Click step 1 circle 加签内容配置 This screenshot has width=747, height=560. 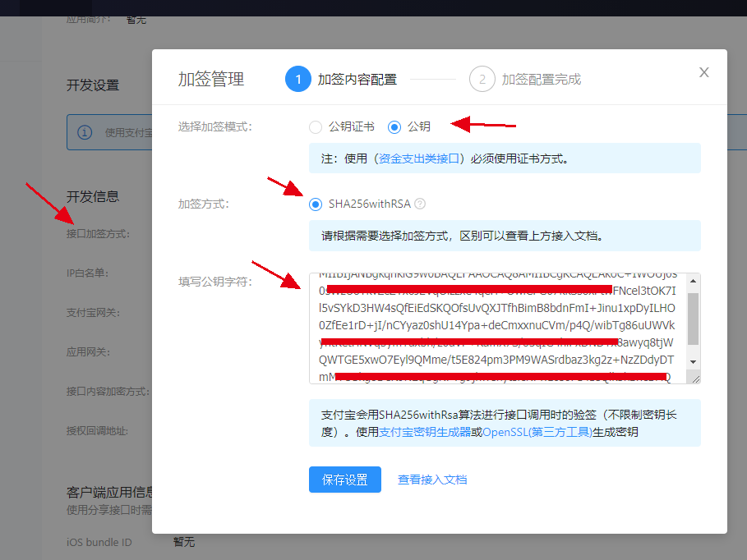297,79
